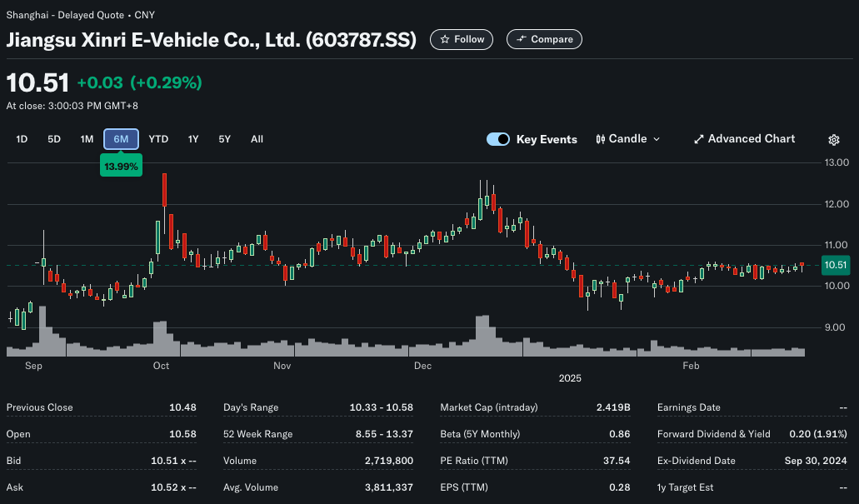This screenshot has height=504, width=859.
Task: Follow Jiangsu Xinri E-Vehicle stock
Action: [462, 39]
